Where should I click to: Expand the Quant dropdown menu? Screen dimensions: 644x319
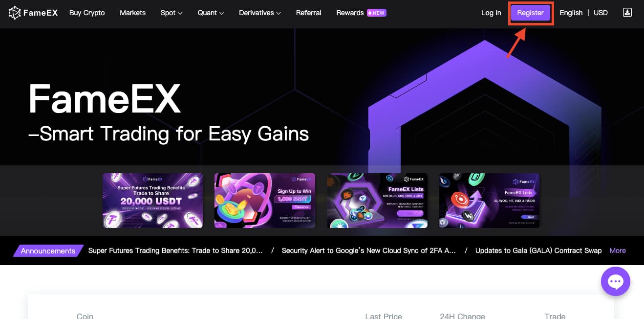(x=211, y=13)
